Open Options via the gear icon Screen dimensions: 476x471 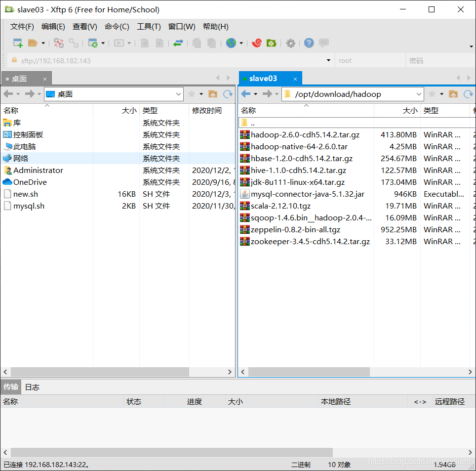coord(290,43)
